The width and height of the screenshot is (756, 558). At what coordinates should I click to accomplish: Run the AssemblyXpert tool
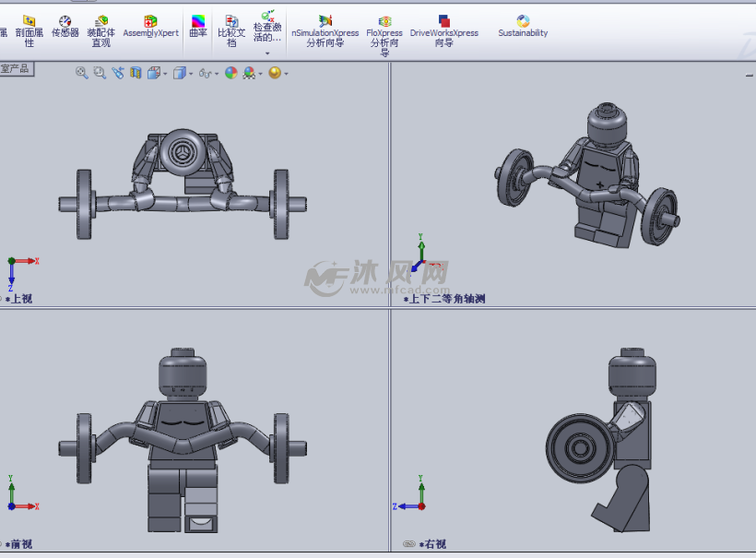tap(150, 27)
